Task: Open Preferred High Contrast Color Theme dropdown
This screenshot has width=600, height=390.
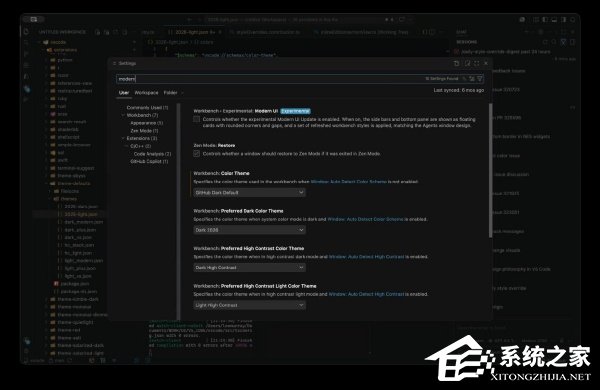Action: pos(249,268)
